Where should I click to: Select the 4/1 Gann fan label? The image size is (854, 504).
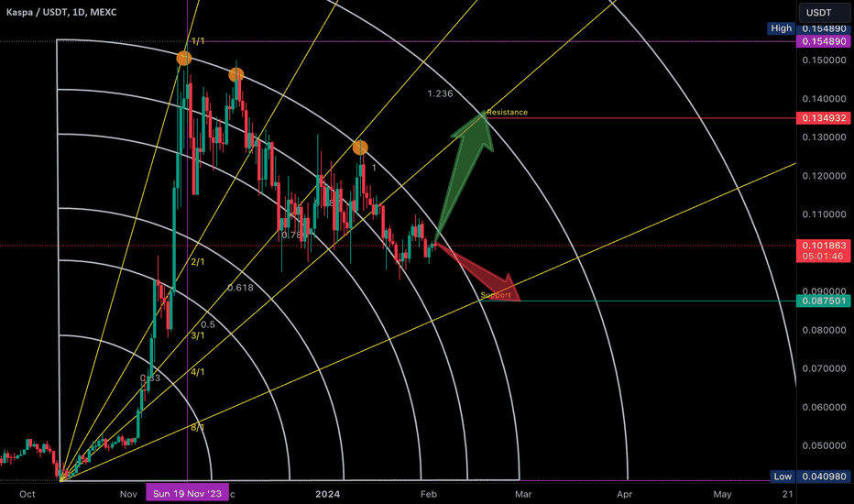point(198,372)
